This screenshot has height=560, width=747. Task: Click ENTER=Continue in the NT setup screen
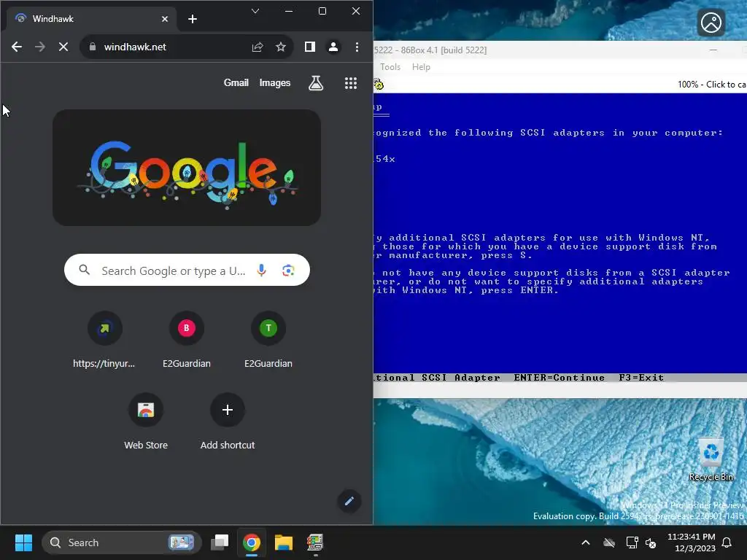559,378
